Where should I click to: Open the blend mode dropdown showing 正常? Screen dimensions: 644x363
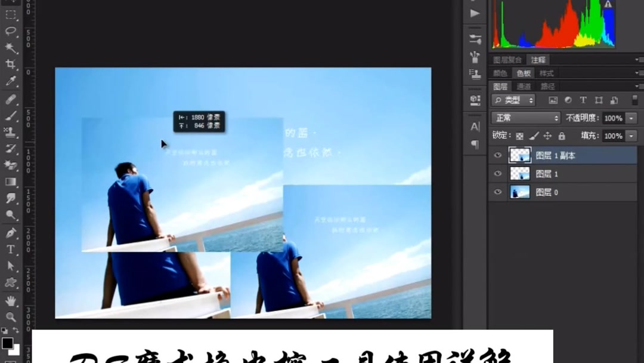526,117
